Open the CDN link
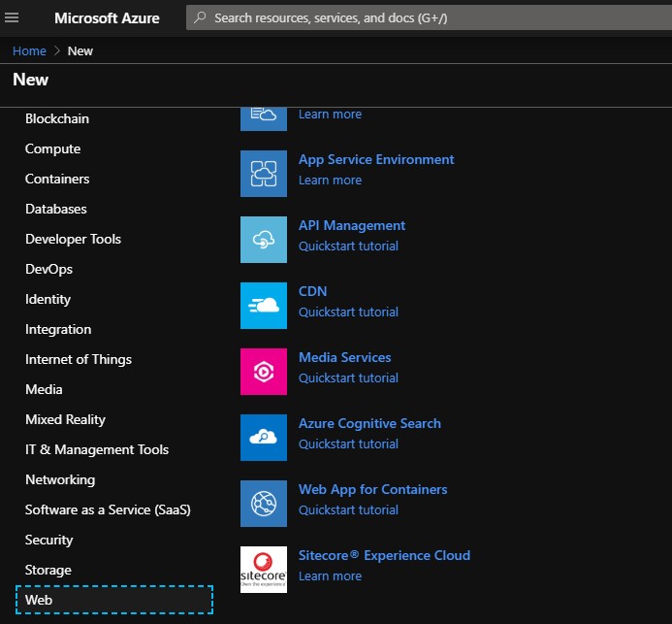 pos(312,292)
